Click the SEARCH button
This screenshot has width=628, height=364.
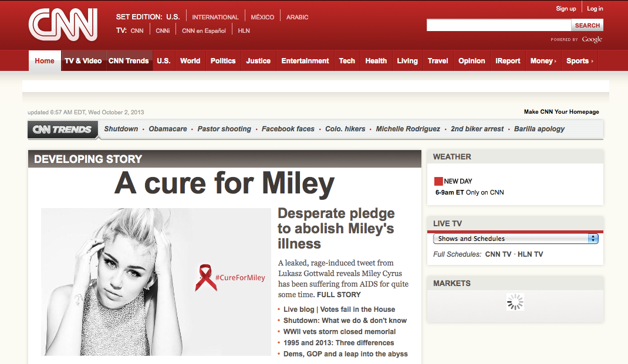587,25
